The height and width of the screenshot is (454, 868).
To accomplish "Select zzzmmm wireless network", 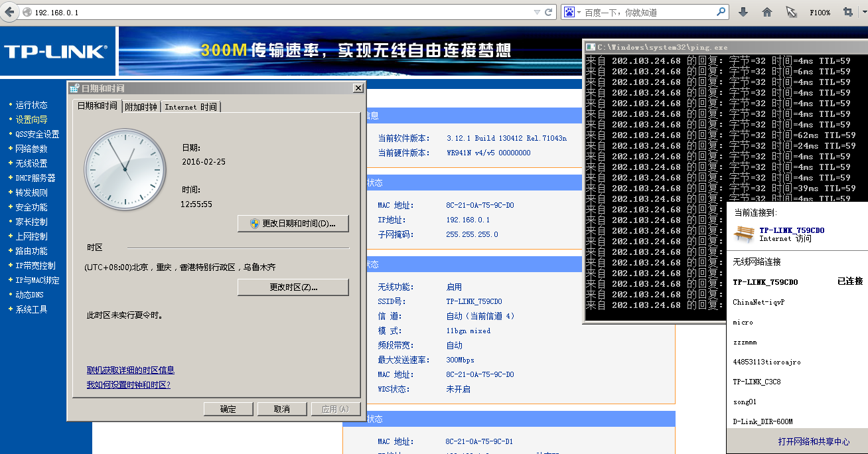I will pos(798,342).
